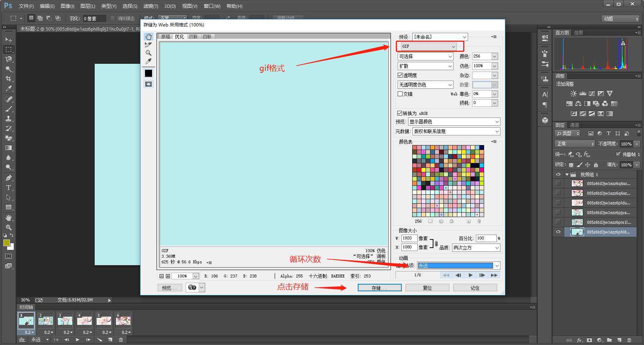Click the histogram warning triangle icon
This screenshot has width=644, height=345.
click(x=623, y=43)
